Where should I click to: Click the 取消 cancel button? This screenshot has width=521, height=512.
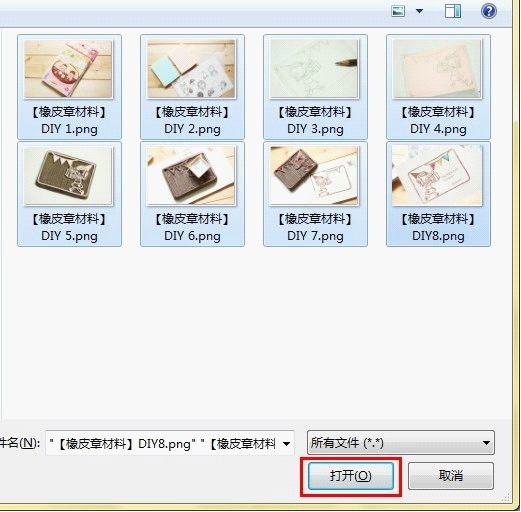click(451, 476)
